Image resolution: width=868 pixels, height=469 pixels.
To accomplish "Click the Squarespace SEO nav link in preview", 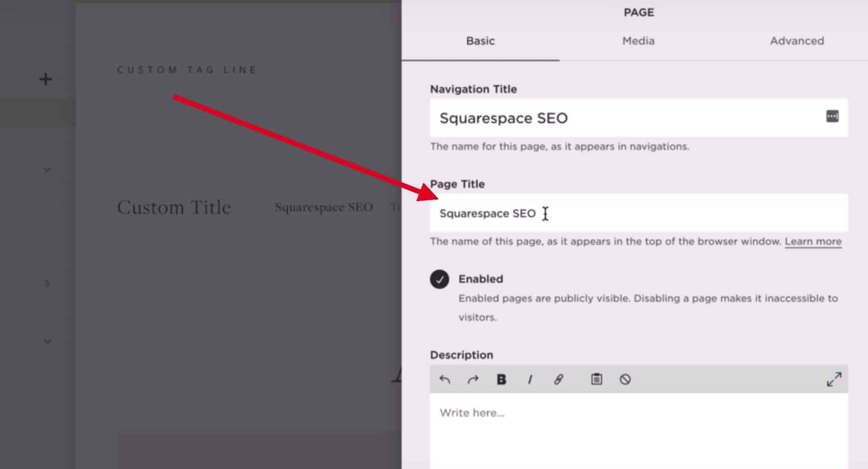I will 324,207.
